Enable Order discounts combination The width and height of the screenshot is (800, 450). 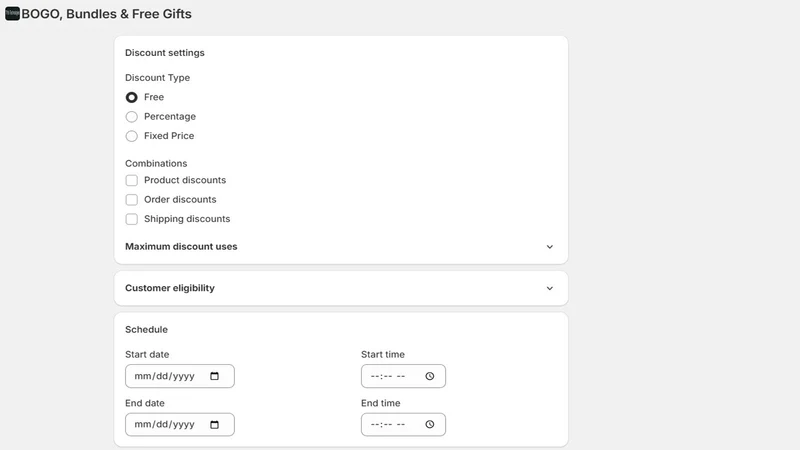[x=132, y=199]
